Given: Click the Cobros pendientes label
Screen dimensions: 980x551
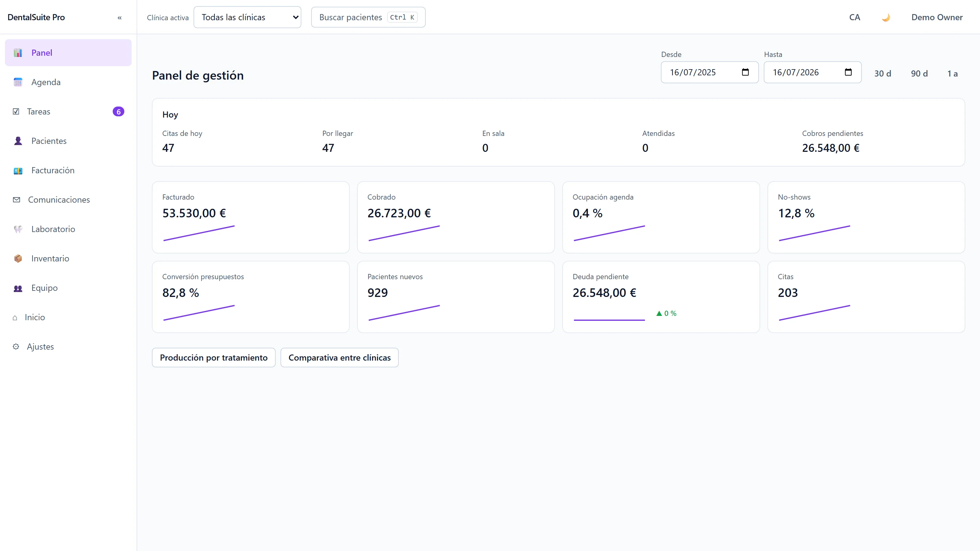Looking at the screenshot, I should click(x=832, y=133).
